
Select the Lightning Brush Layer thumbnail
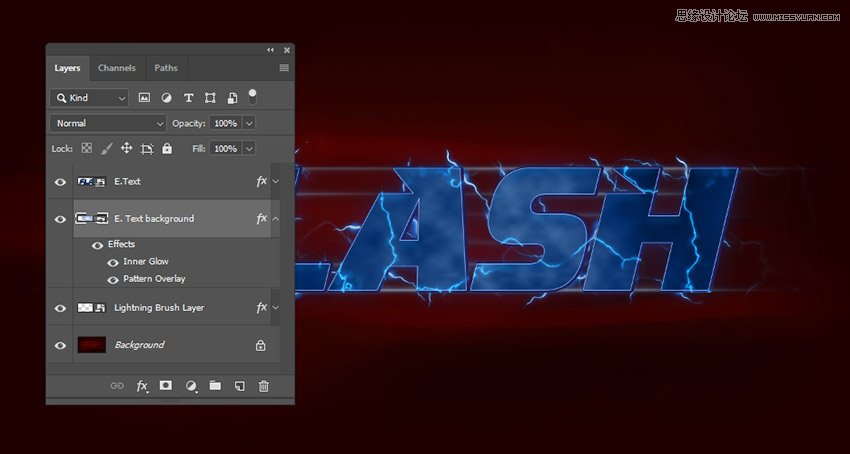click(92, 308)
